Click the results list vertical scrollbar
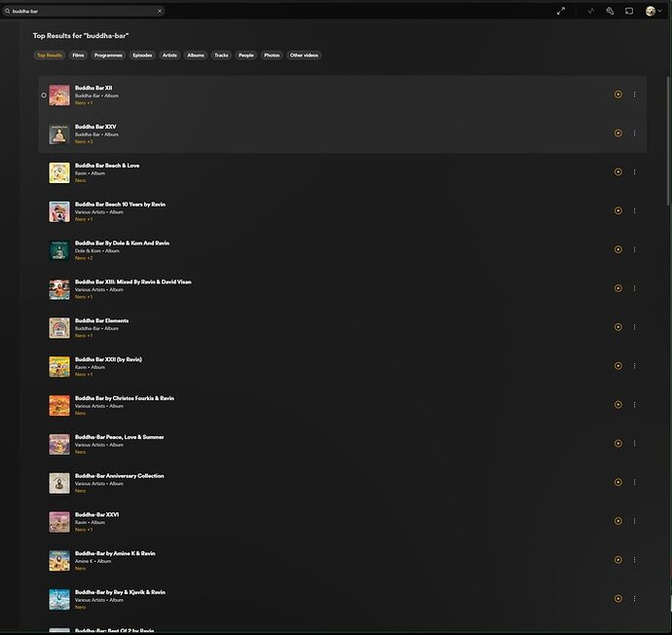The image size is (672, 635). [669, 140]
